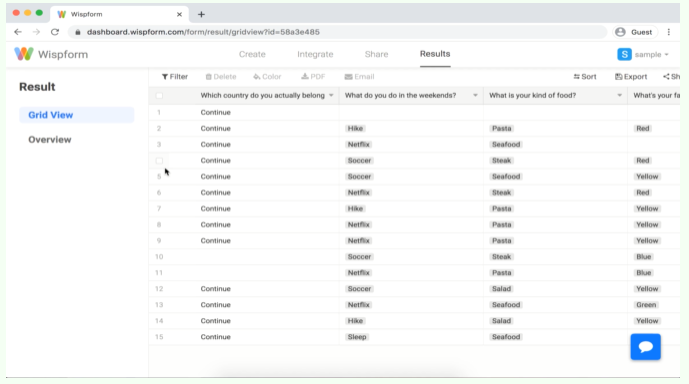Close the Wispform browser tab
Screen dimensions: 689x384
tap(179, 14)
